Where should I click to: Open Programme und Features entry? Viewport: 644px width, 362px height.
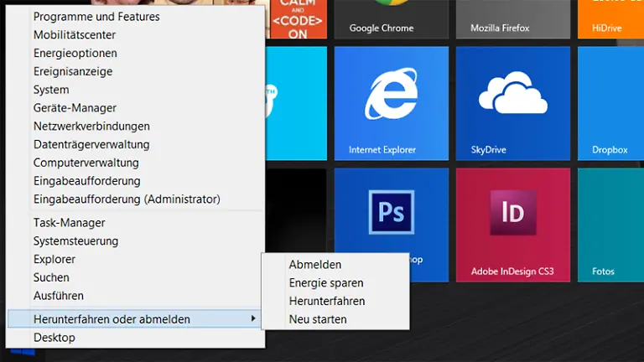pyautogui.click(x=96, y=17)
